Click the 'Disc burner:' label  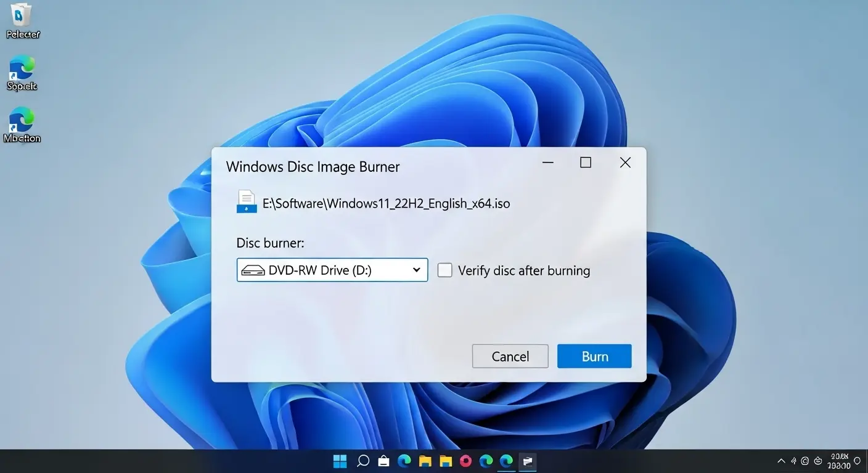(x=270, y=243)
